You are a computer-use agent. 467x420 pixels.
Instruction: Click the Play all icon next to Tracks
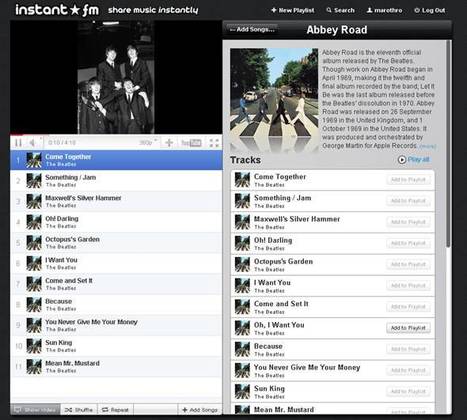tap(402, 160)
